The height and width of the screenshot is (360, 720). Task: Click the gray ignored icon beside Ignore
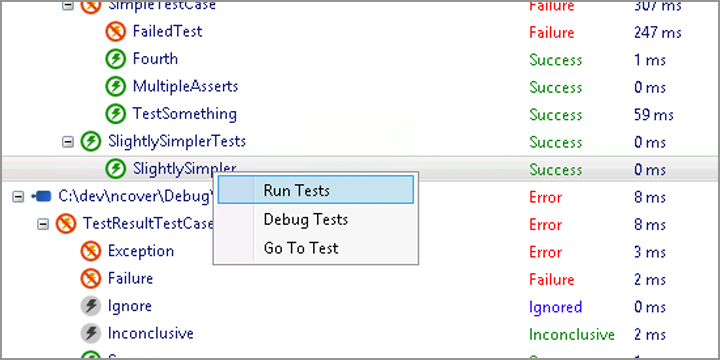pyautogui.click(x=90, y=306)
